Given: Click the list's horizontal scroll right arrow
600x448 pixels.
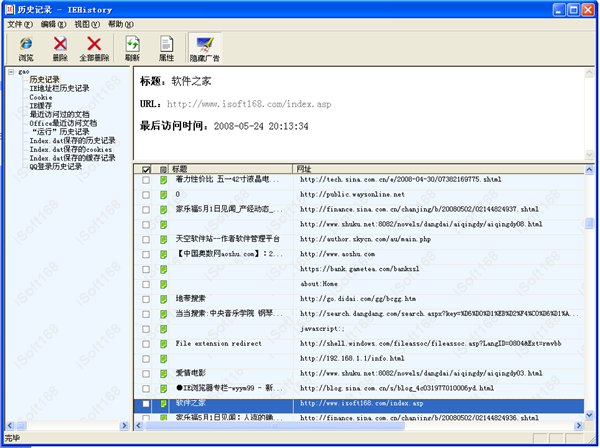Looking at the screenshot, I should pos(579,425).
